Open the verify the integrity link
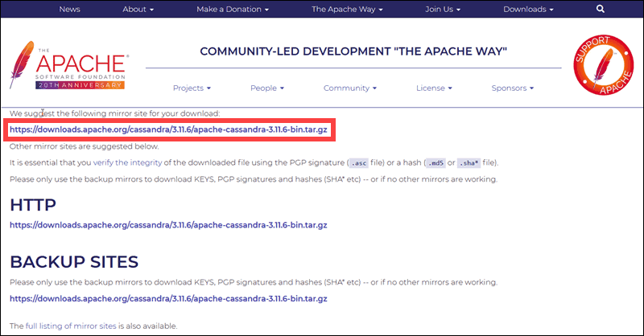Image resolution: width=644 pixels, height=336 pixels. click(127, 162)
